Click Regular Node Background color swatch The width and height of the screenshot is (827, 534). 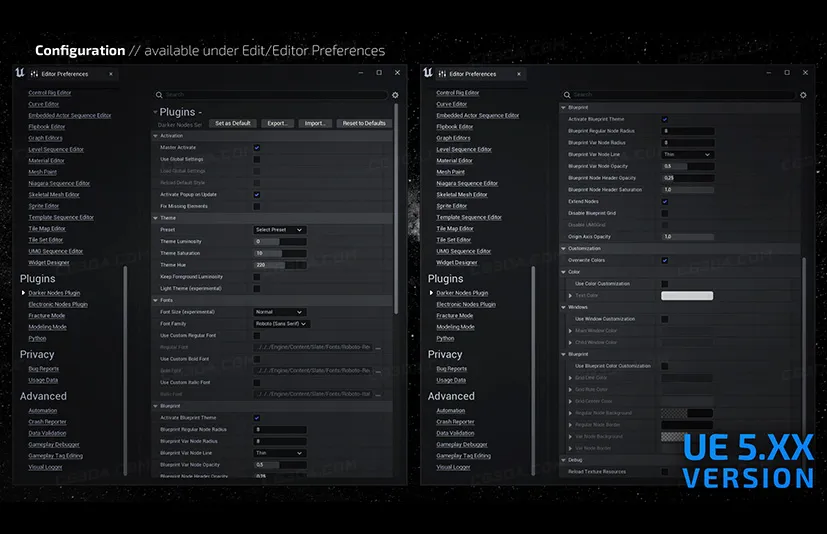click(x=687, y=413)
